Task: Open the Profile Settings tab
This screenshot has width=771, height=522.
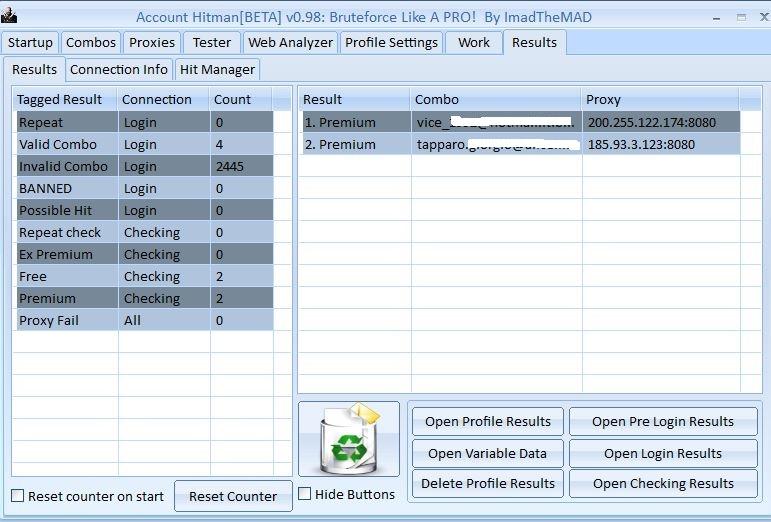Action: click(391, 42)
